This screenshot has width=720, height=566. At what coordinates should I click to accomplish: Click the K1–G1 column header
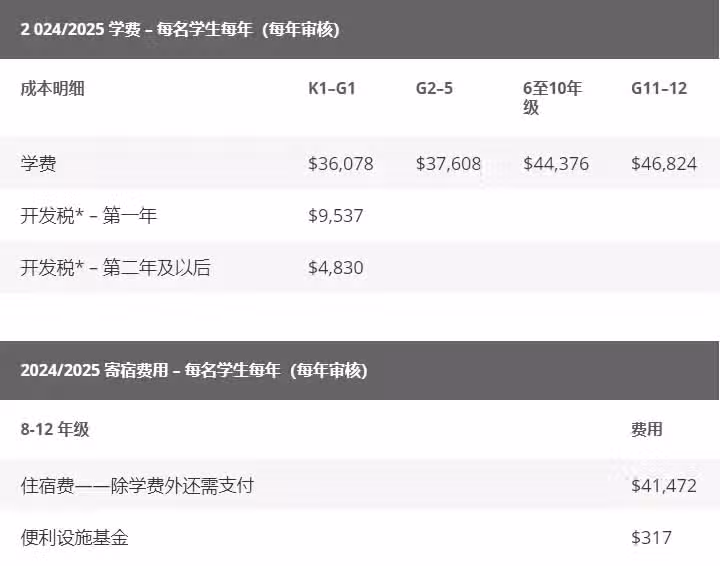click(332, 88)
